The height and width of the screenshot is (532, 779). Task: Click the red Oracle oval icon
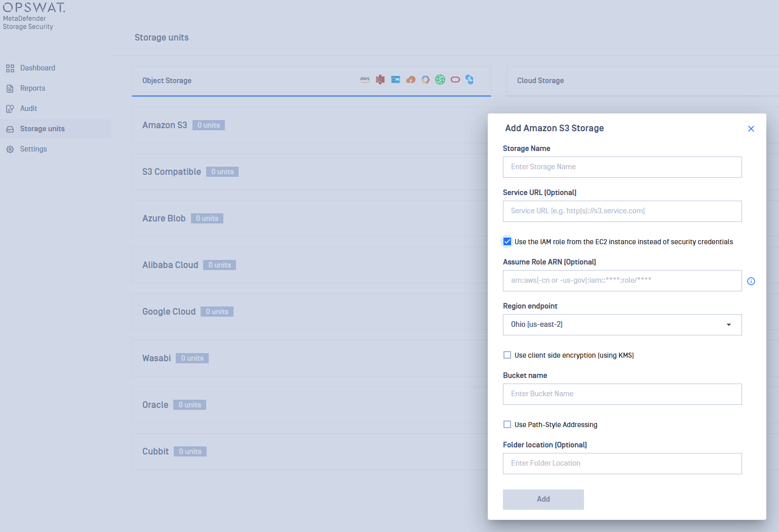pos(455,80)
